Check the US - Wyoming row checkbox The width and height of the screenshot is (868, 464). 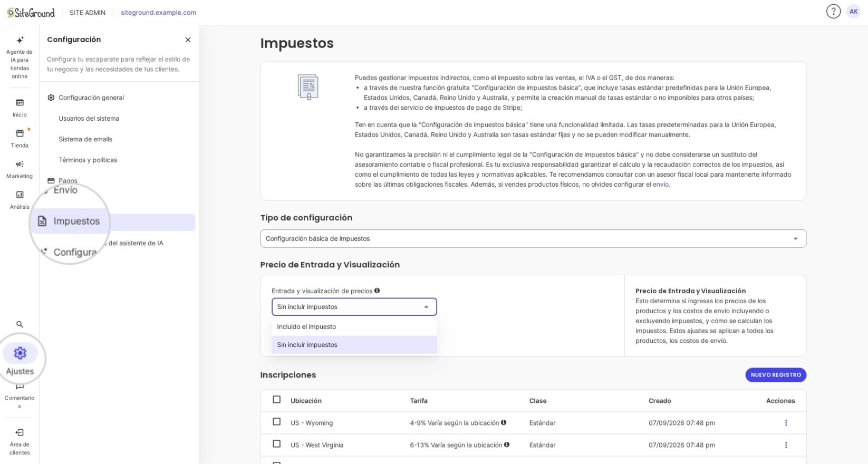pos(276,422)
